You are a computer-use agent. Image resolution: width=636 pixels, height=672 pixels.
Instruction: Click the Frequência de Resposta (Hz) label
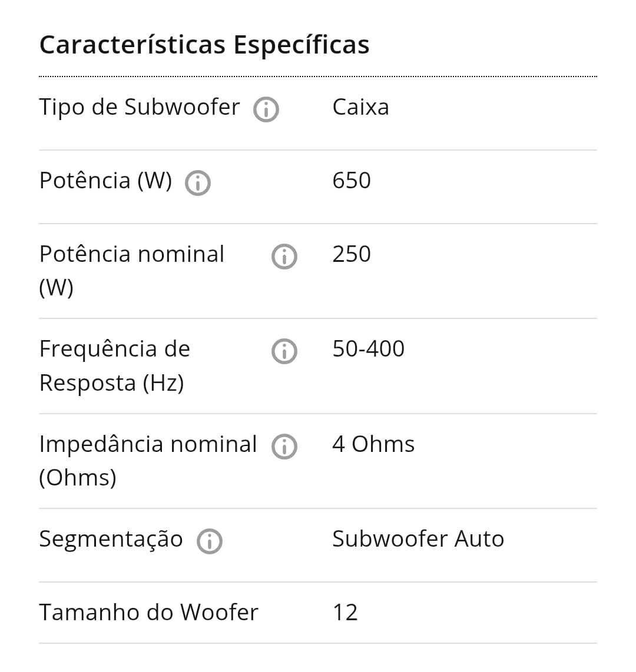pos(114,365)
